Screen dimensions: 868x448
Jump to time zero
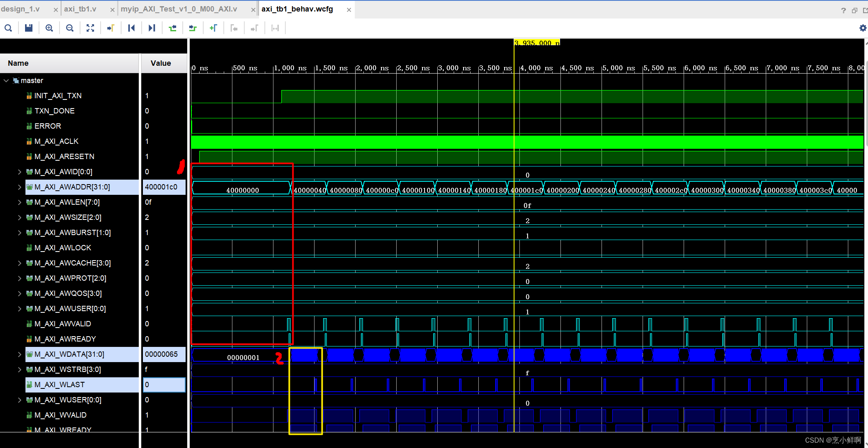131,28
